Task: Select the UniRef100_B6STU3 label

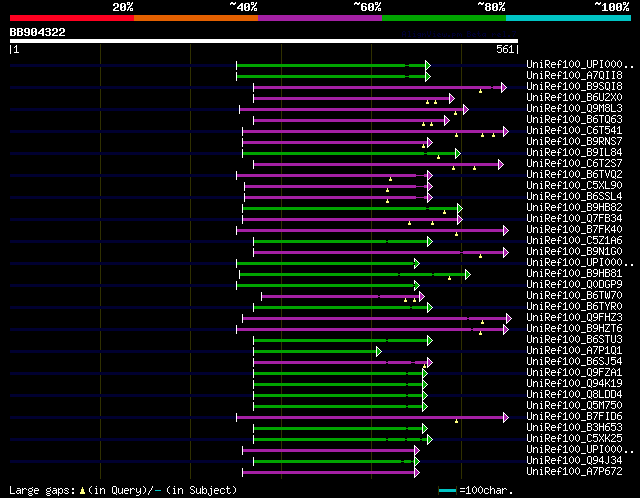Action: (574, 340)
